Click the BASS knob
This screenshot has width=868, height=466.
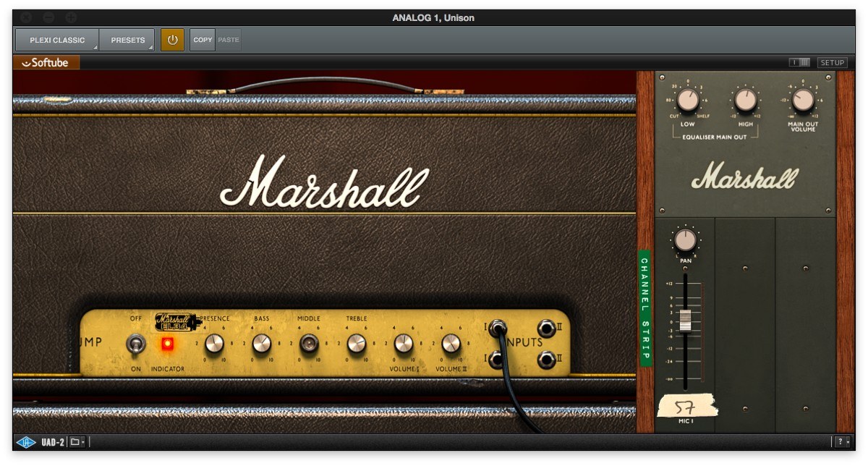(262, 344)
